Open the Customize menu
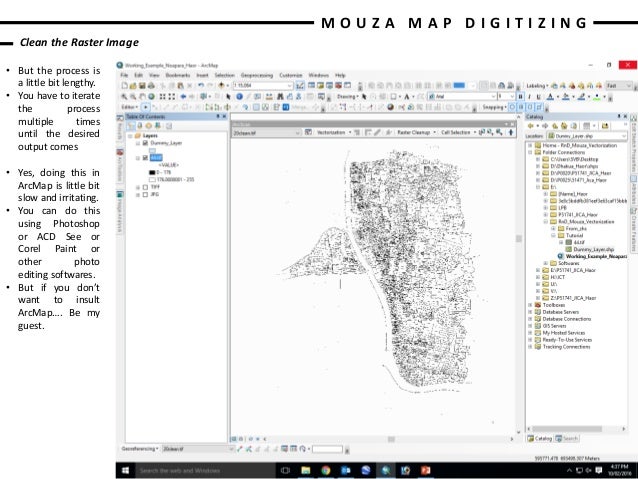Screen dimensions: 638x479 click(x=291, y=75)
